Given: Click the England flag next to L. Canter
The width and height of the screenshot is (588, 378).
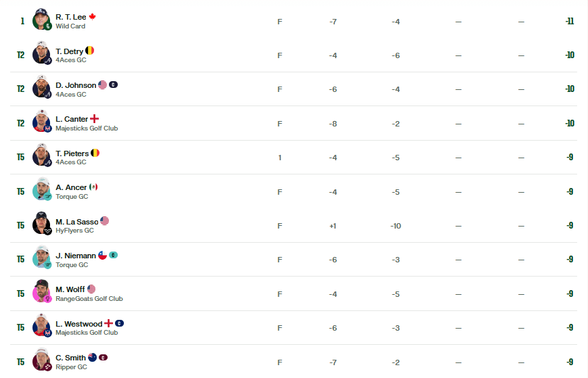Looking at the screenshot, I should click(x=95, y=119).
